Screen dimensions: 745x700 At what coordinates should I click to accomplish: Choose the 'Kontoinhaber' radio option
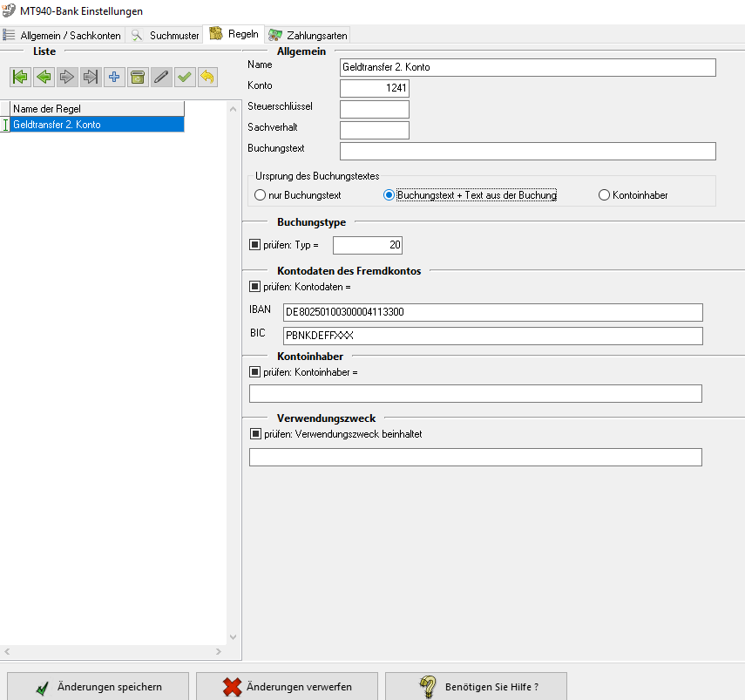605,195
